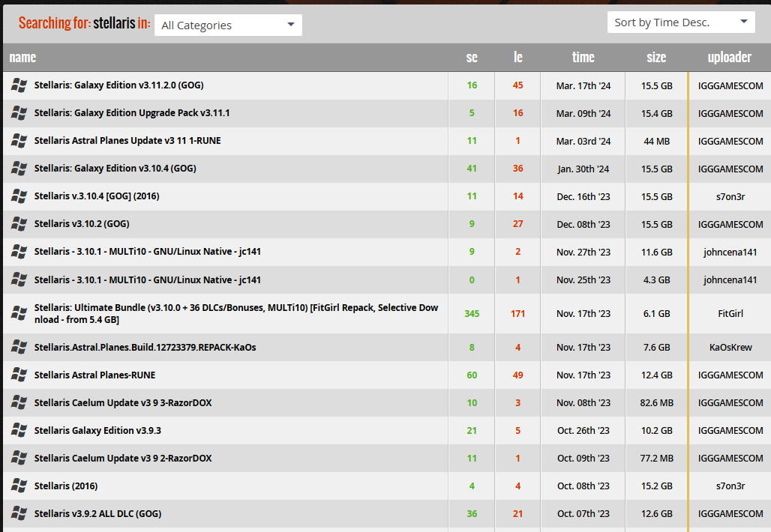Click seeder count 345 in FitGirl row
This screenshot has height=532, width=771.
472,313
